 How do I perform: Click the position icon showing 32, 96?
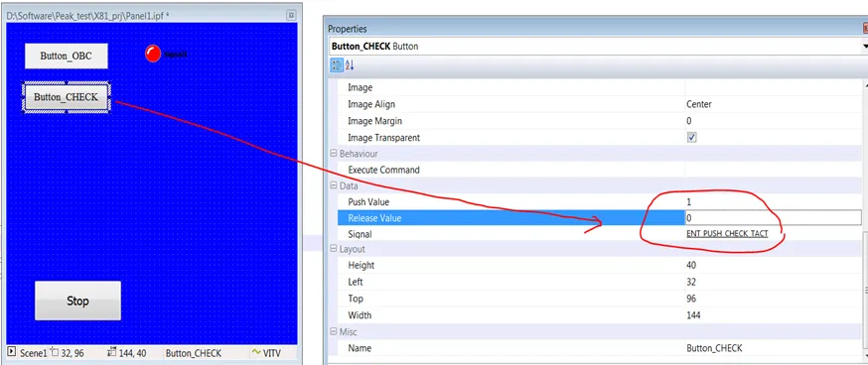pos(54,352)
